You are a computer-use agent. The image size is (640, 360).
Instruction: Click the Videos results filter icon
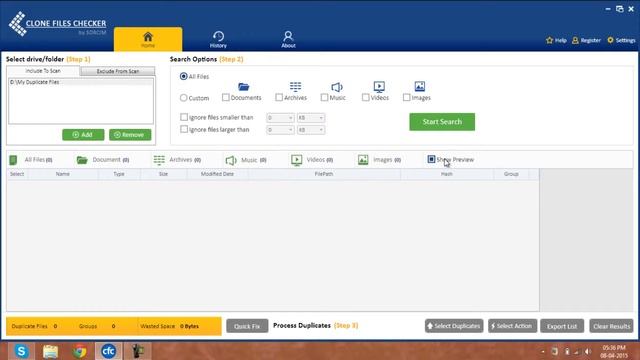pyautogui.click(x=297, y=160)
